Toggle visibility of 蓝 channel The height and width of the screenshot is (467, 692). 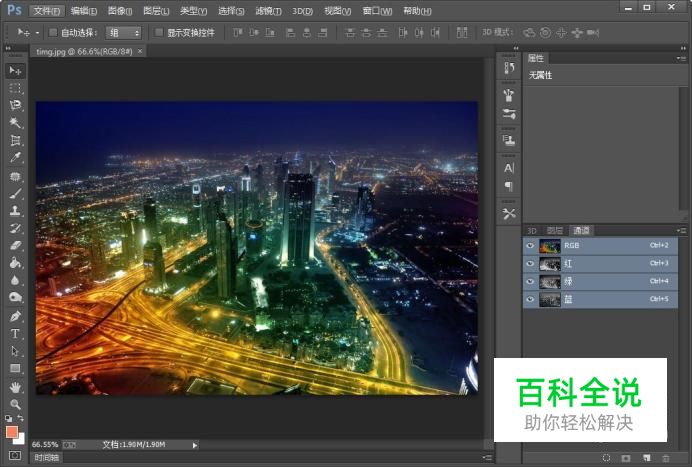pyautogui.click(x=530, y=299)
